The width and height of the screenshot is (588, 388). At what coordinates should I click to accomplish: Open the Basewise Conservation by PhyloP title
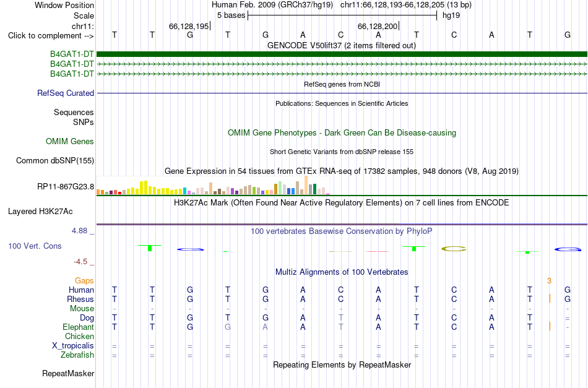(342, 231)
